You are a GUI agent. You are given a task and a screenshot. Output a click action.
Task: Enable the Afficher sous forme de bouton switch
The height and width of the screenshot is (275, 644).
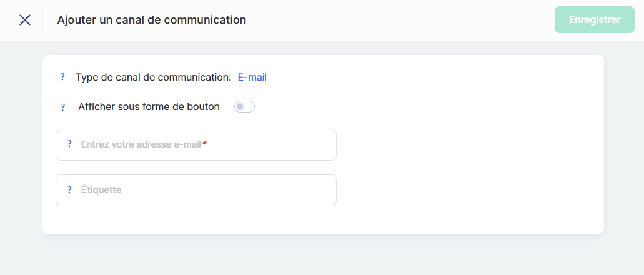tap(244, 107)
